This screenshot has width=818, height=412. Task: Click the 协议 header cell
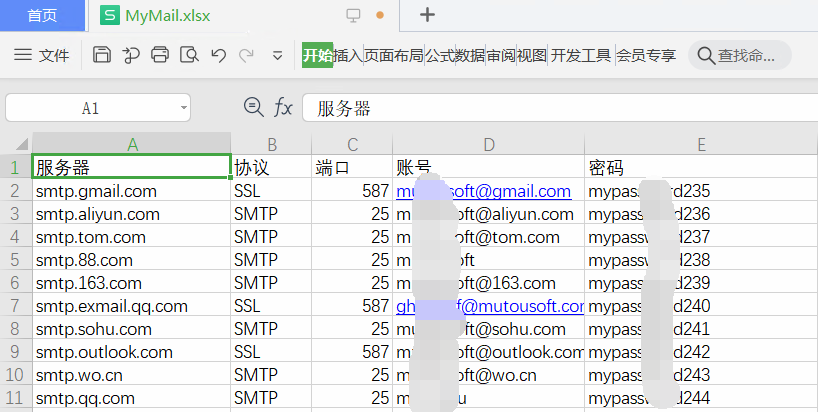pos(271,167)
